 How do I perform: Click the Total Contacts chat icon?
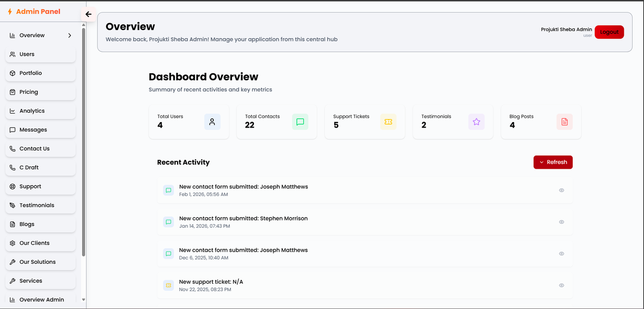[300, 122]
